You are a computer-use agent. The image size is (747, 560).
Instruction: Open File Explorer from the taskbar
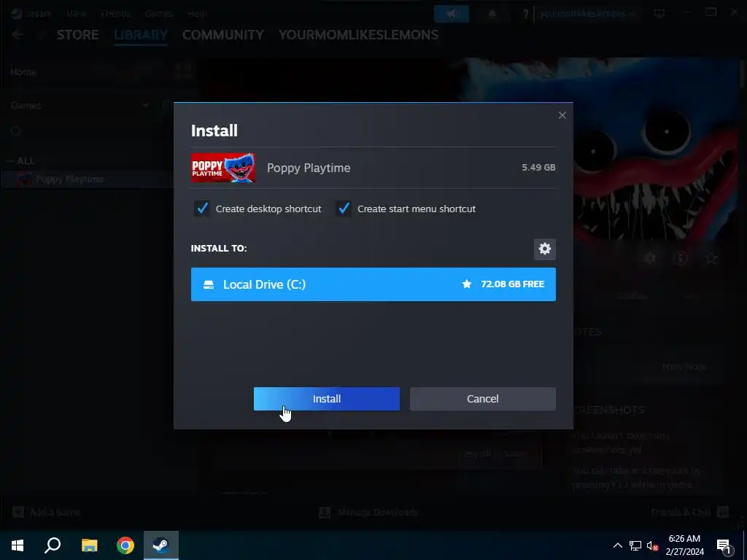click(89, 545)
